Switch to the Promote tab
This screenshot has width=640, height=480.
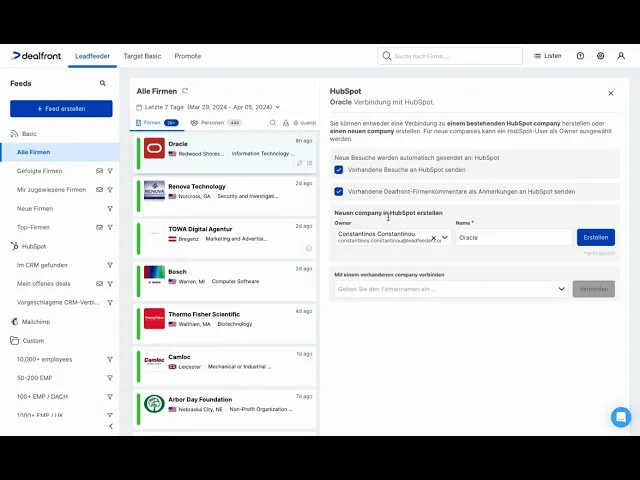point(188,56)
